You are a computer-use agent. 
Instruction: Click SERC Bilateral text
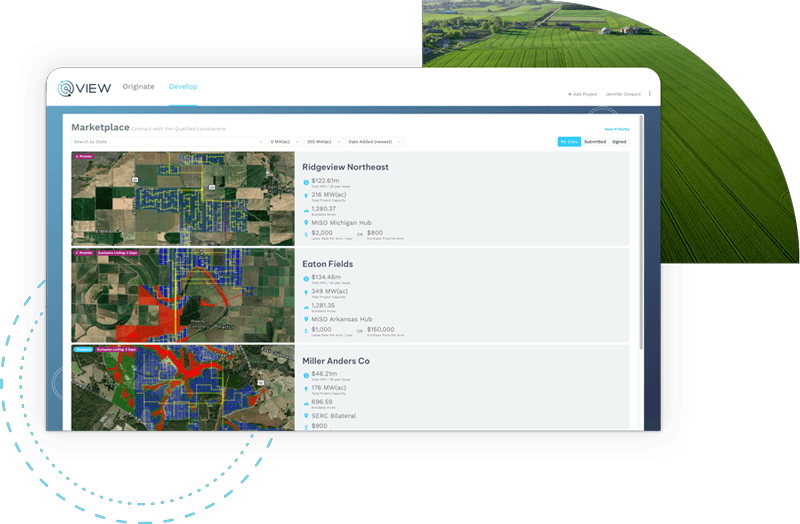tap(334, 416)
